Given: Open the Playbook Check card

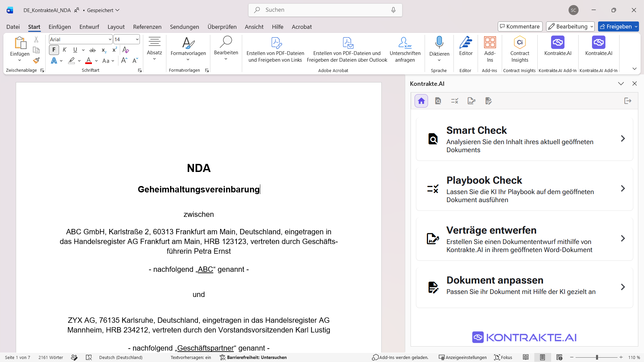Looking at the screenshot, I should tap(524, 189).
